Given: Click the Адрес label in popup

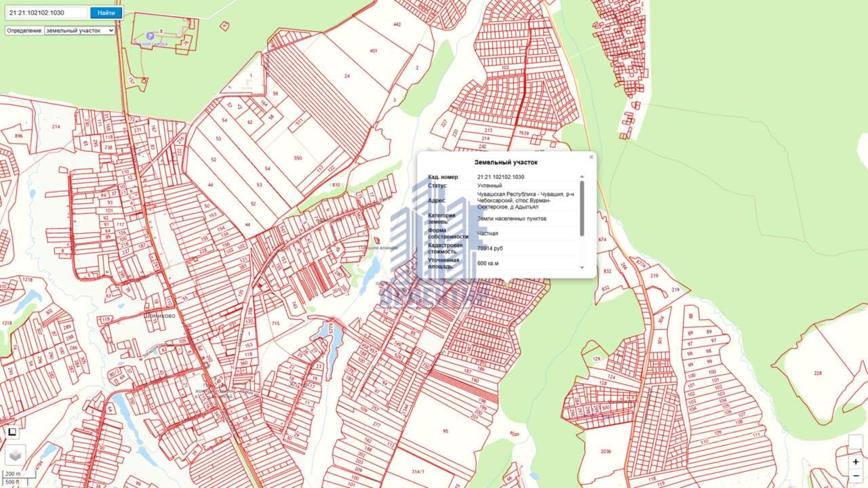Looking at the screenshot, I should 437,201.
